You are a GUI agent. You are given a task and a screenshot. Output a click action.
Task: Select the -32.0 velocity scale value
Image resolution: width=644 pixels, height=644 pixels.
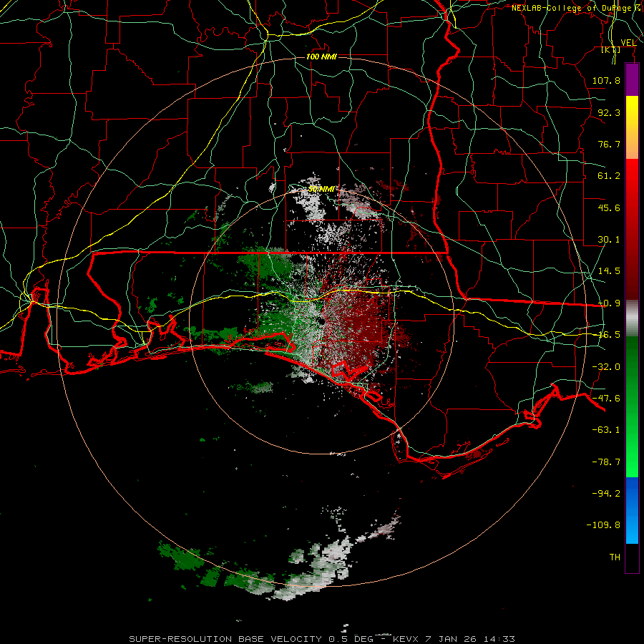coord(606,367)
